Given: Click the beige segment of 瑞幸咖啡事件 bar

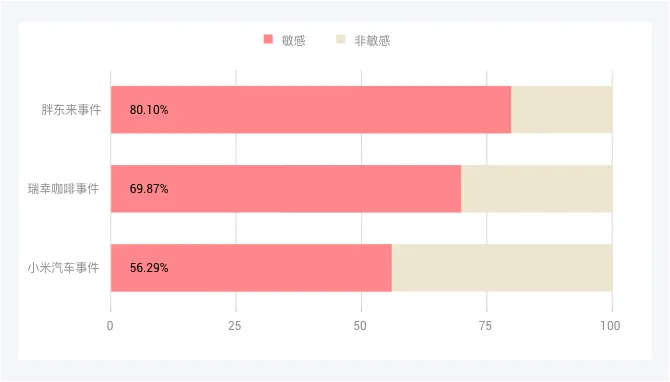Looking at the screenshot, I should click(x=537, y=188).
